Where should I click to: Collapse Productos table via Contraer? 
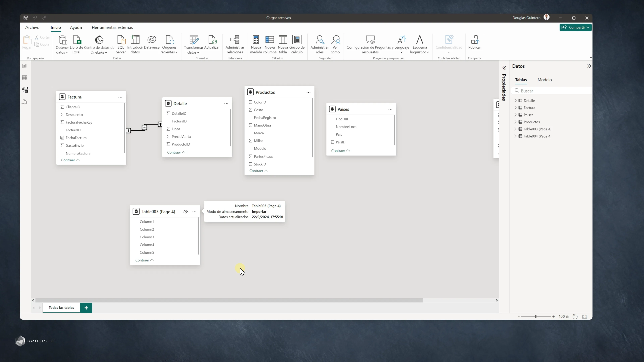[x=258, y=171]
